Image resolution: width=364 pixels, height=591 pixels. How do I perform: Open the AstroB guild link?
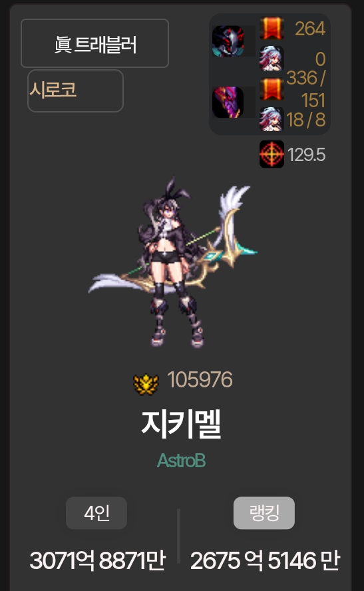(181, 461)
